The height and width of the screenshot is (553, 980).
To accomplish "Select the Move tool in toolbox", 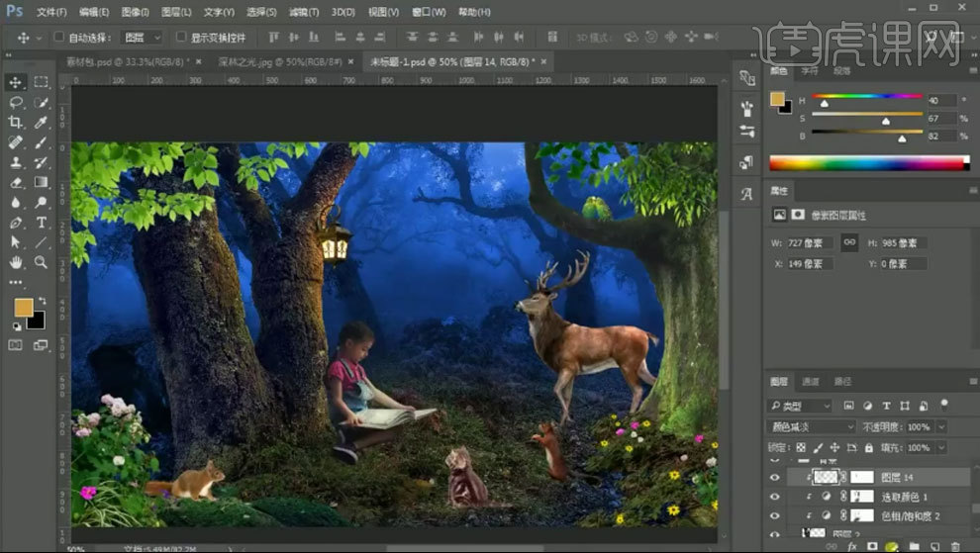I will click(x=16, y=82).
